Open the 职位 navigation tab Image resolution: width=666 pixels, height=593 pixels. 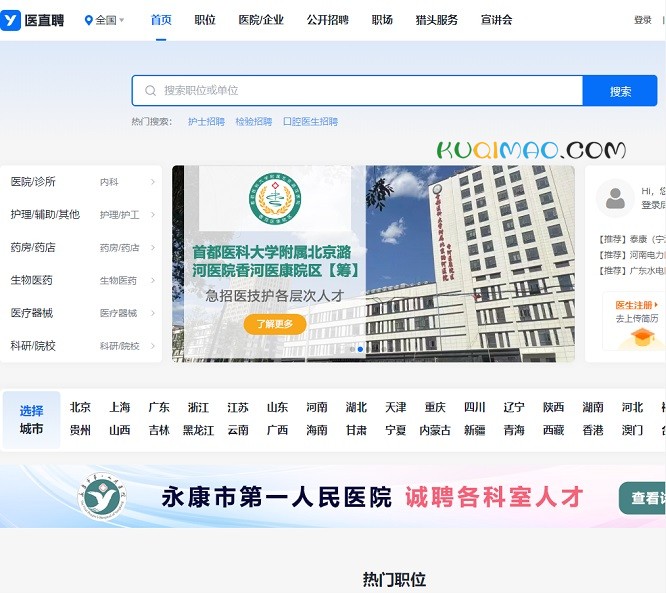(x=205, y=20)
